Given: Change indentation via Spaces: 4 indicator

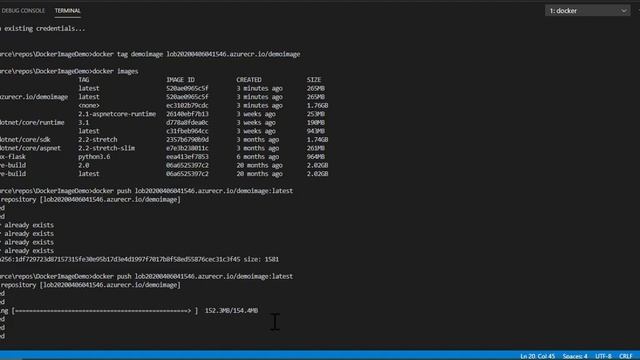Looking at the screenshot, I should [x=575, y=356].
